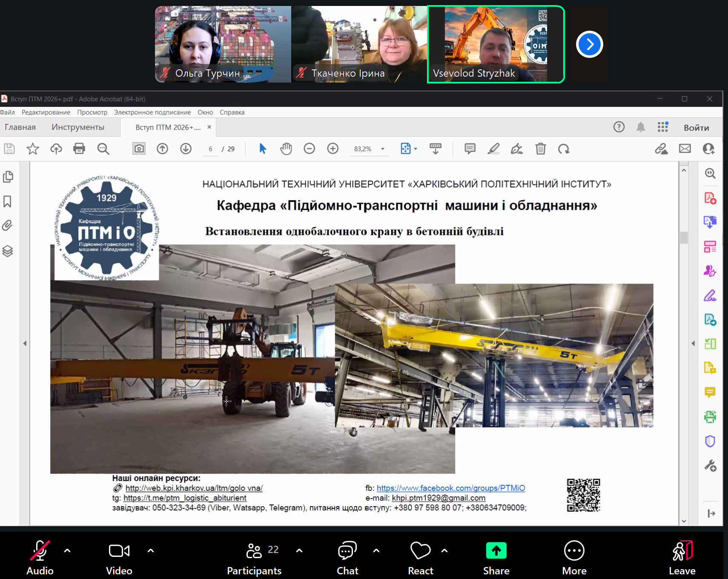This screenshot has width=728, height=579.
Task: Click the Zoom in plus icon
Action: click(x=332, y=149)
